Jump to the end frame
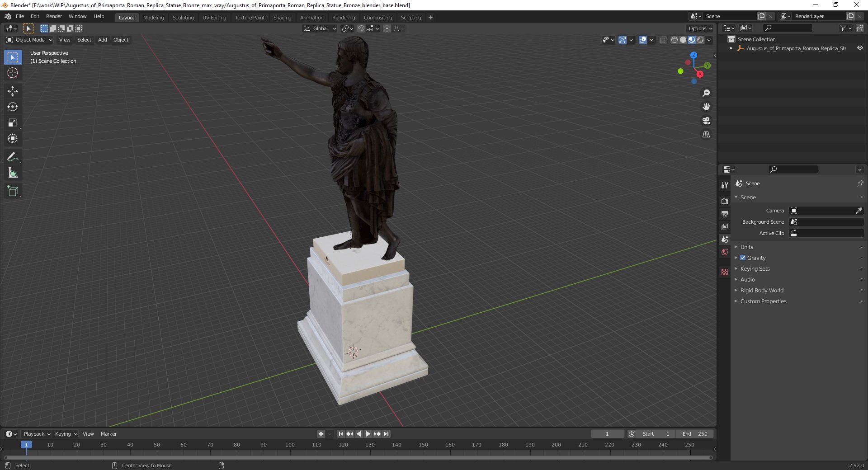The height and width of the screenshot is (470, 868). click(x=387, y=434)
